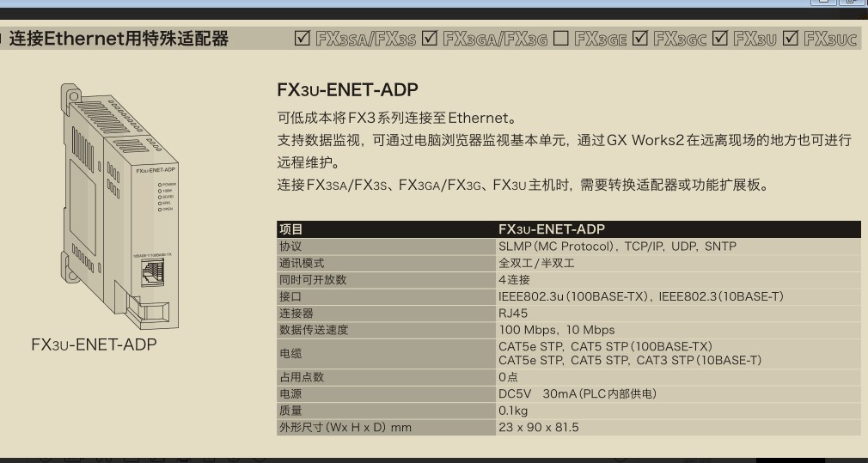Click the 'DC5V 30mA(PLC内部供电)' value
This screenshot has height=463, width=868.
pos(578,394)
